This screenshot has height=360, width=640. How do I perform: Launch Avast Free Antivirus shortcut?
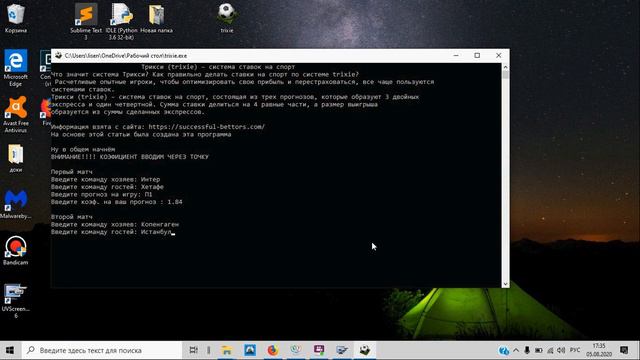[x=16, y=114]
